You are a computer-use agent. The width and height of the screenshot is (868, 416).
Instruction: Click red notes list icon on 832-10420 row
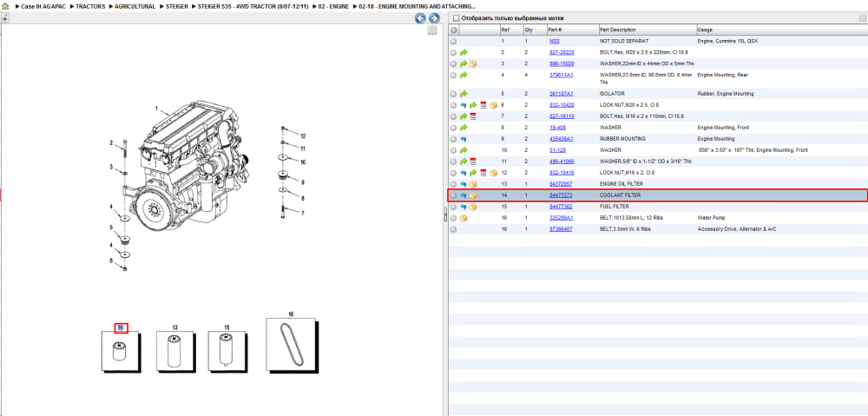[483, 105]
